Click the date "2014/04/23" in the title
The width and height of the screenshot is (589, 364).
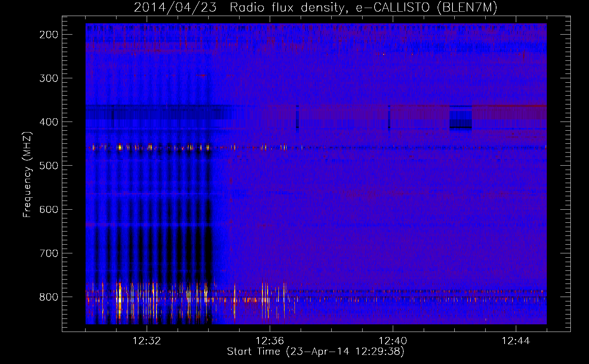point(175,7)
